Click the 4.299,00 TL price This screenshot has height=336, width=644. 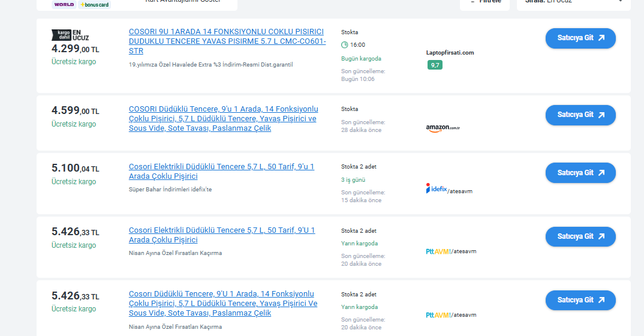(x=75, y=49)
